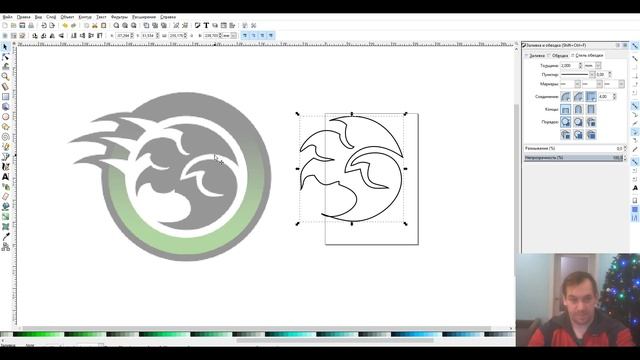
Task: Select the Paint Bucket tool
Action: pyautogui.click(x=5, y=207)
